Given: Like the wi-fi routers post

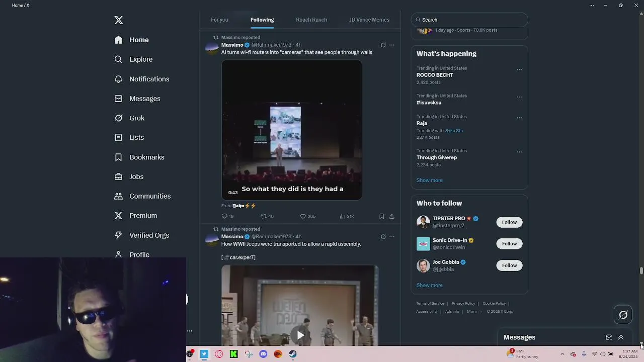Looking at the screenshot, I should [x=307, y=216].
